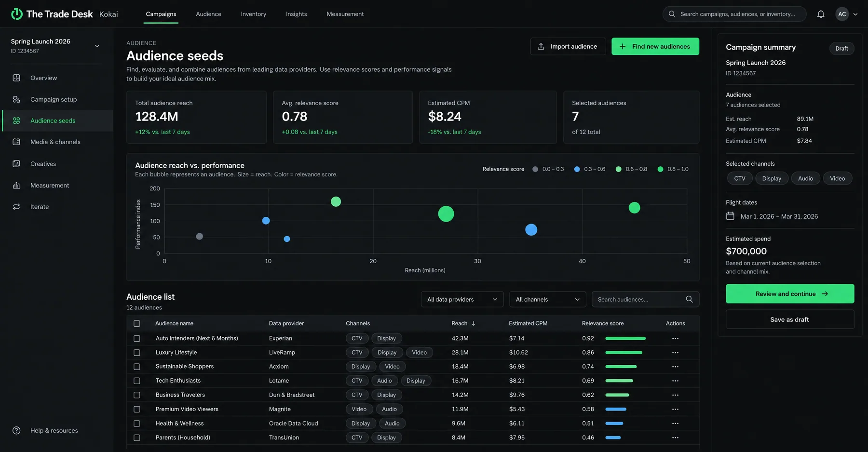Toggle the select-all audiences header checkbox
The width and height of the screenshot is (868, 452).
click(x=137, y=324)
